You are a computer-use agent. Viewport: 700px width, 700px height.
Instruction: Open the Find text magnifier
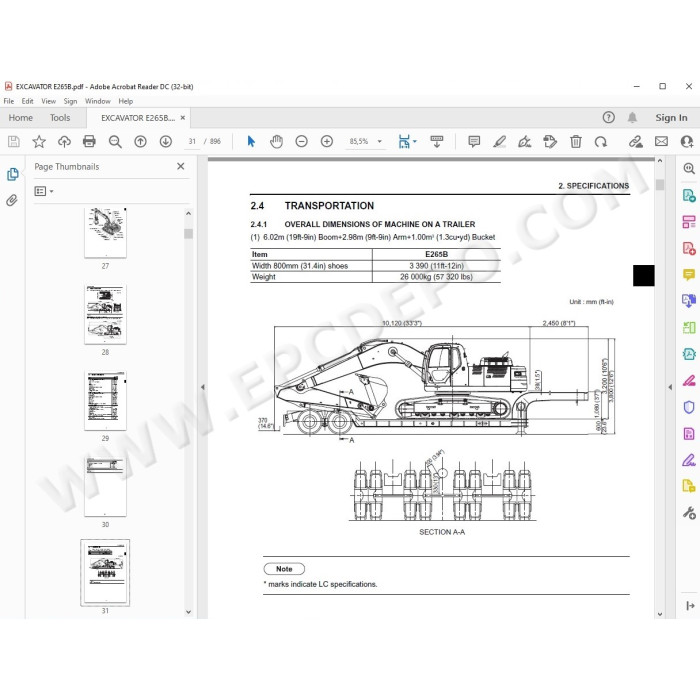point(115,142)
